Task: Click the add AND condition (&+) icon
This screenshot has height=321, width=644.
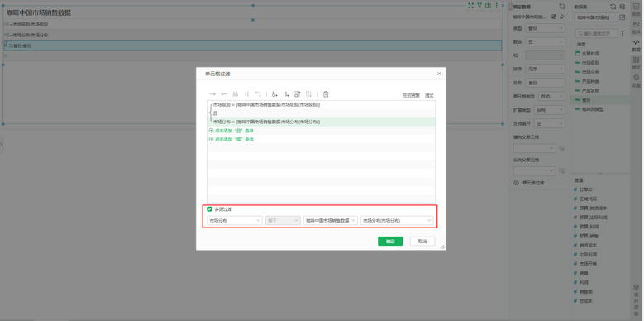Action: [x=274, y=94]
